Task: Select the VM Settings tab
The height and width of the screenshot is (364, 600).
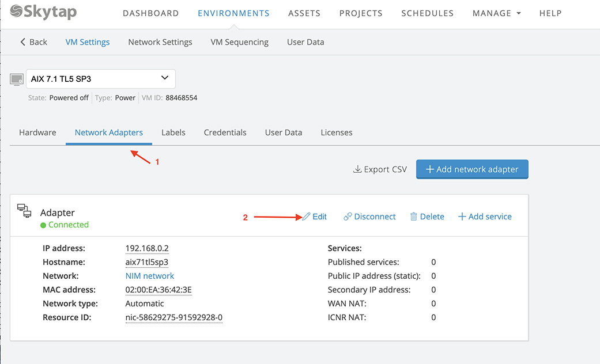Action: 88,42
